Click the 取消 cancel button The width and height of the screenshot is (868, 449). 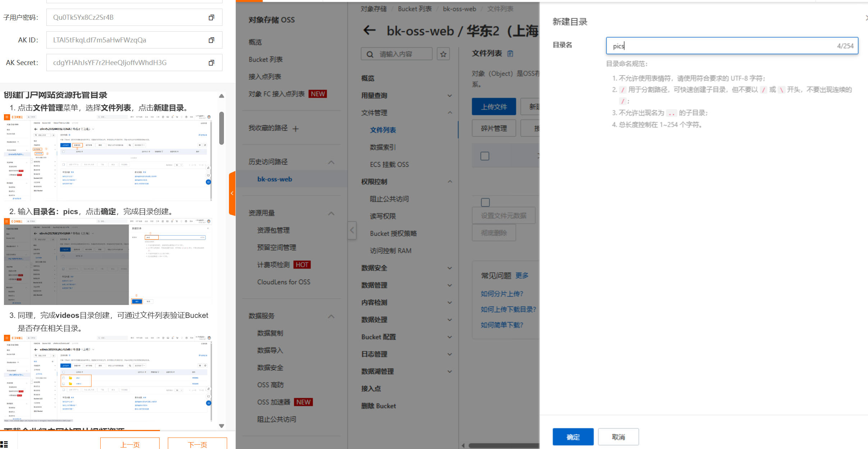[x=618, y=437]
